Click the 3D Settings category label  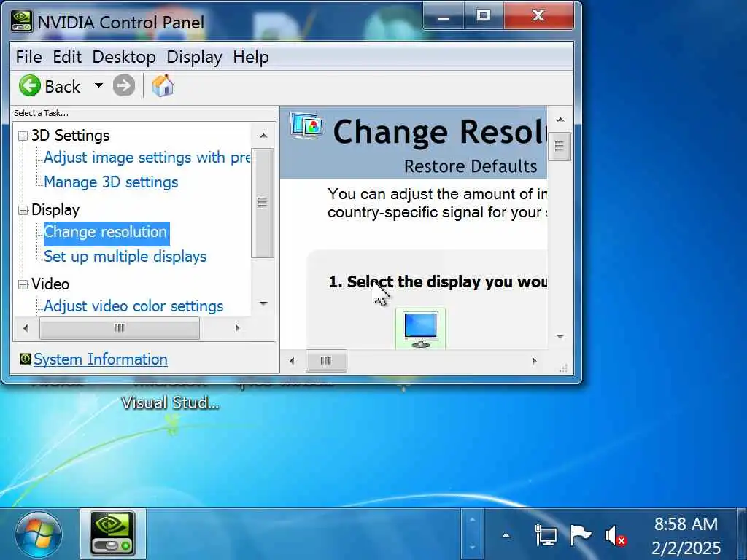[x=71, y=136]
